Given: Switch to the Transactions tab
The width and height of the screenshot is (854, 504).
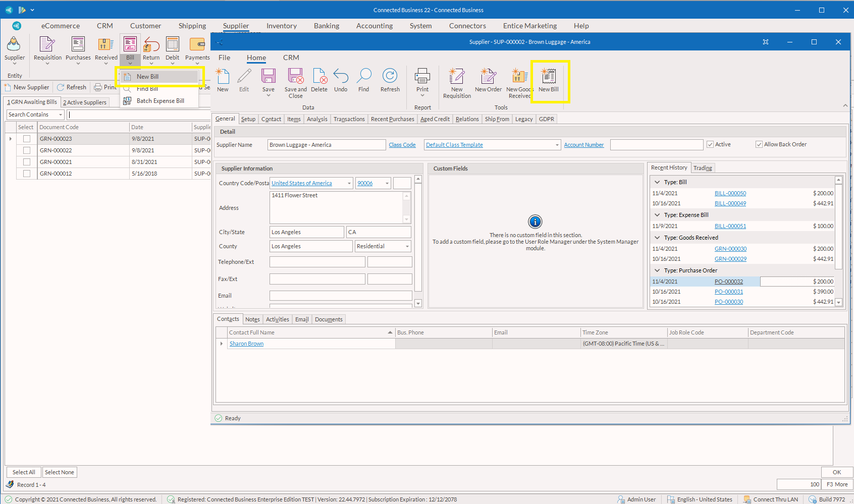Looking at the screenshot, I should point(349,120).
